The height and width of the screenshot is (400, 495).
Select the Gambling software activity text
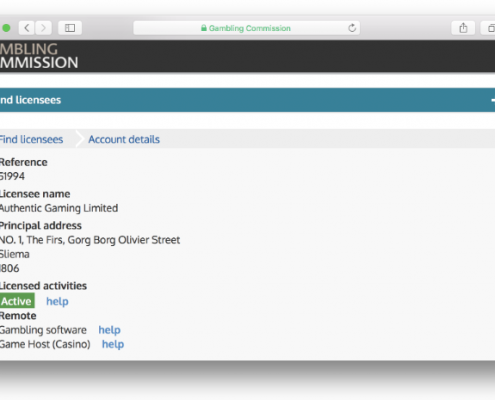[43, 330]
